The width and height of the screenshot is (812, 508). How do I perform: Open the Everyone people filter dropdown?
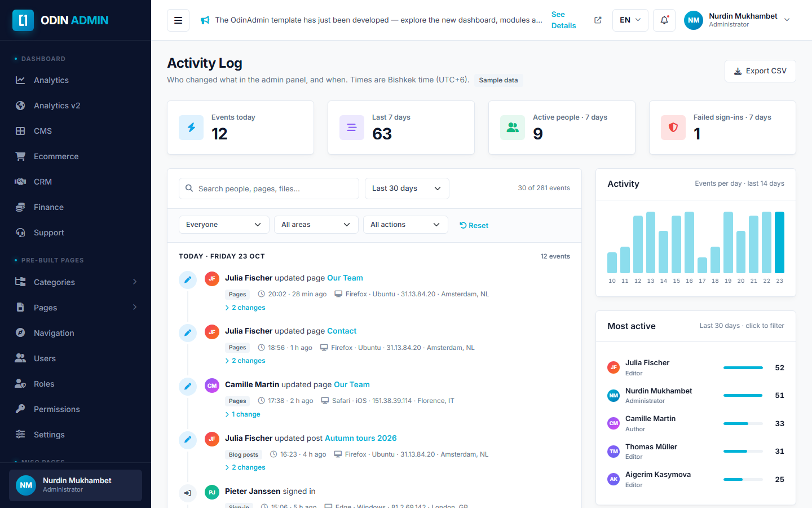[x=224, y=225]
